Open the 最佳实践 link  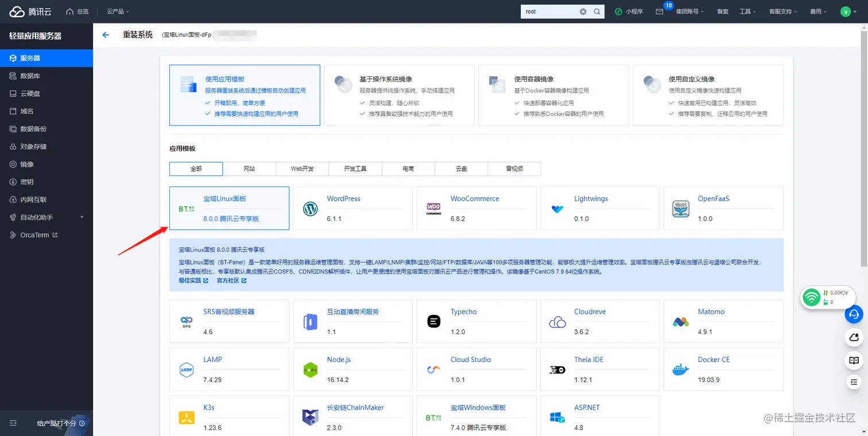193,281
